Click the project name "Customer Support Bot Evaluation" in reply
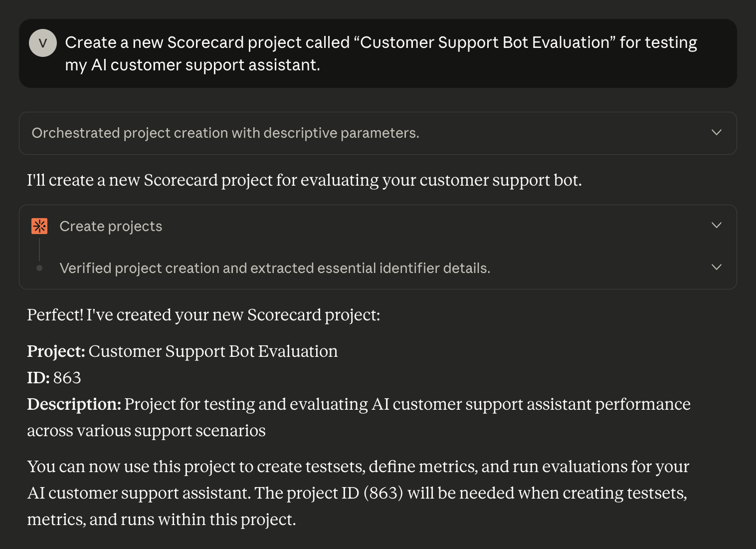The height and width of the screenshot is (549, 756). click(213, 351)
